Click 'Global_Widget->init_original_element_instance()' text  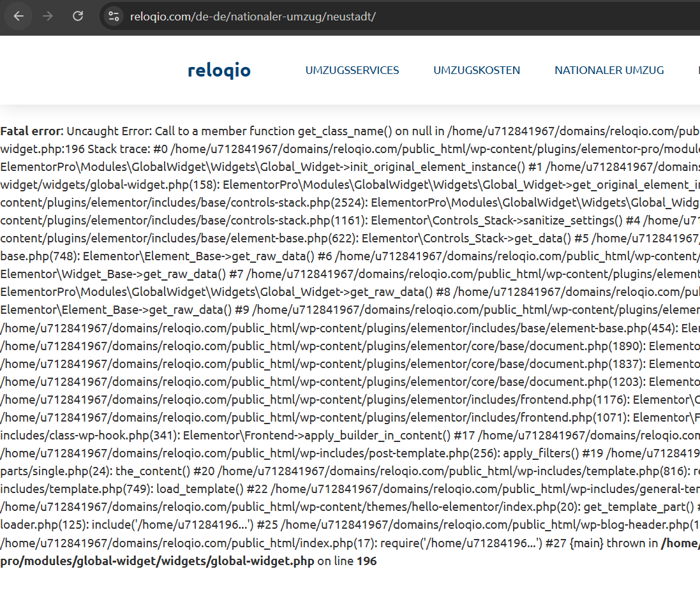pyautogui.click(x=393, y=167)
